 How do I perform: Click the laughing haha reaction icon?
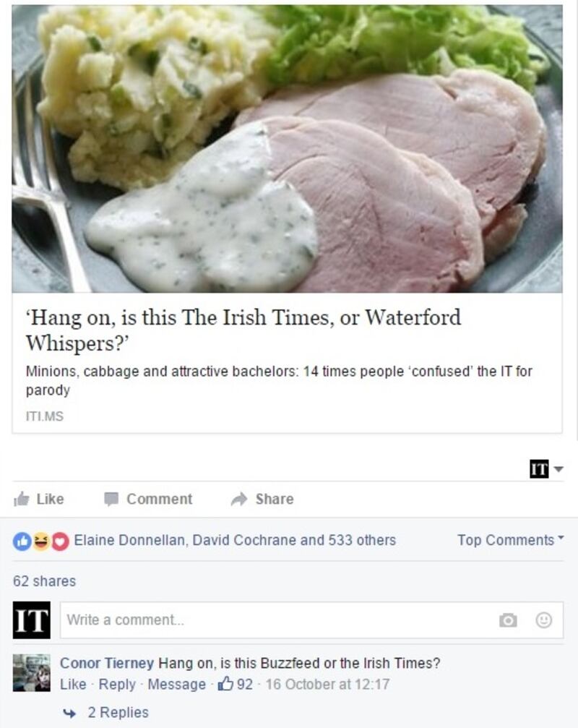(x=42, y=541)
